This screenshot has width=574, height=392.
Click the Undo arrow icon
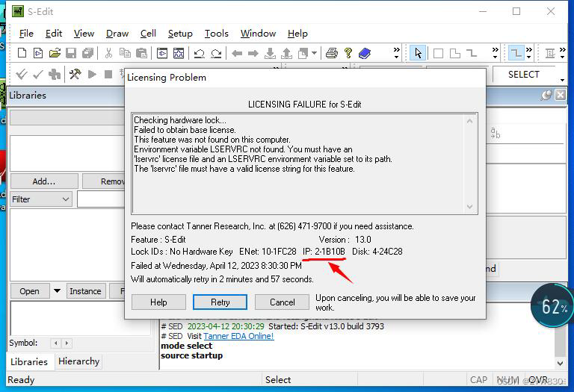199,54
